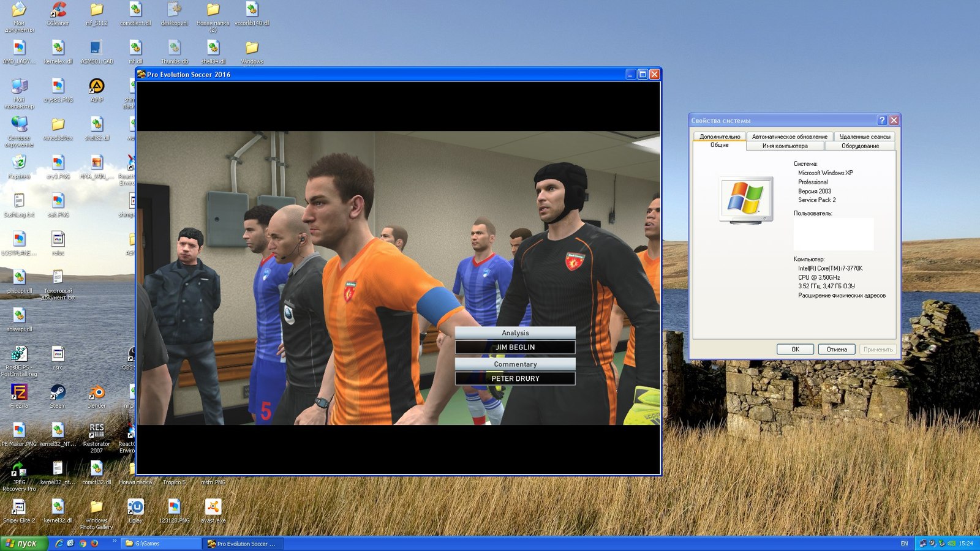Select the avast.exe desktop icon
This screenshot has width=980, height=551.
click(213, 508)
